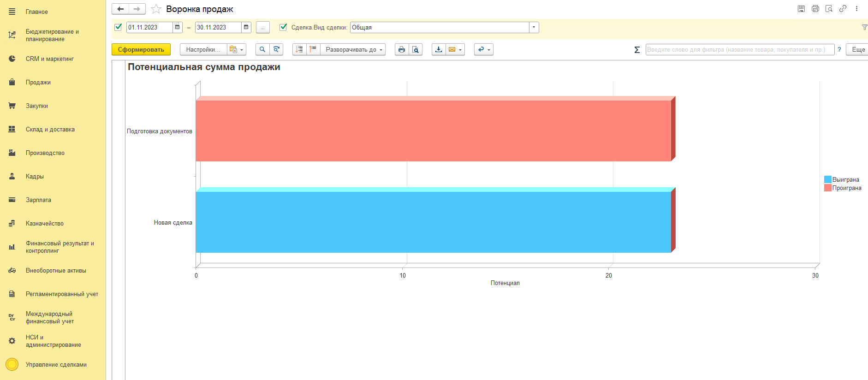Open Международный финансовый учет section
The width and height of the screenshot is (868, 380).
tap(50, 317)
